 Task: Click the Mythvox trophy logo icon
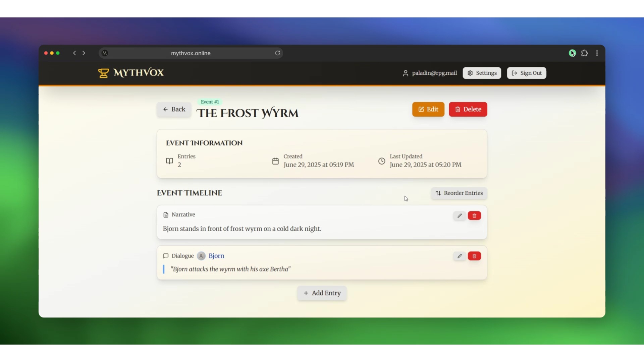tap(103, 73)
